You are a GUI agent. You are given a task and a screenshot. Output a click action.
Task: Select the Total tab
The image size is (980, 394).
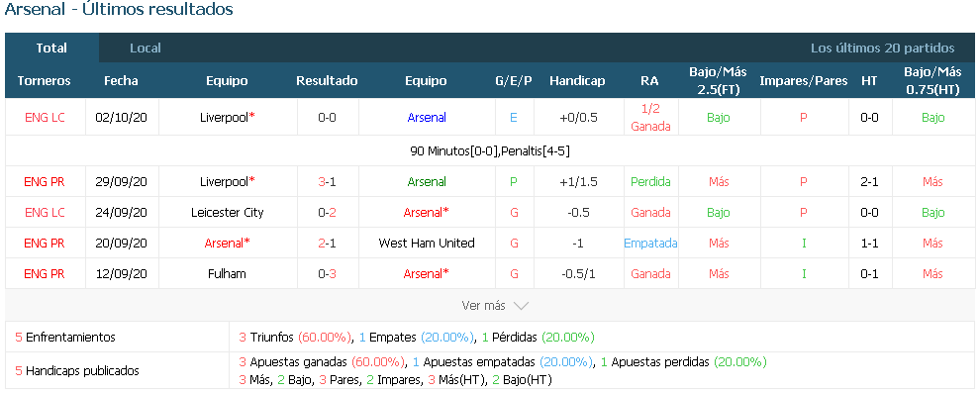pos(51,49)
